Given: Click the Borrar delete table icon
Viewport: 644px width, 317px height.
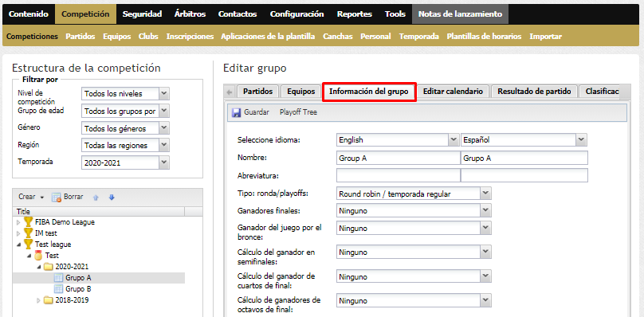Looking at the screenshot, I should click(57, 198).
